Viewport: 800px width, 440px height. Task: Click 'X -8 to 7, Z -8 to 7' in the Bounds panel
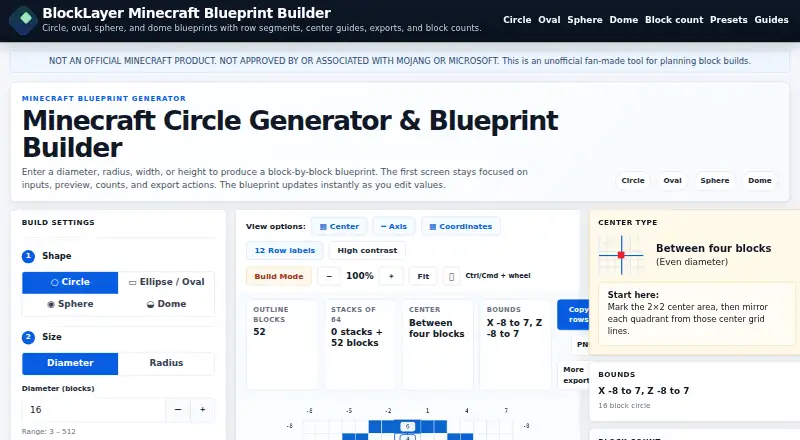pos(643,391)
